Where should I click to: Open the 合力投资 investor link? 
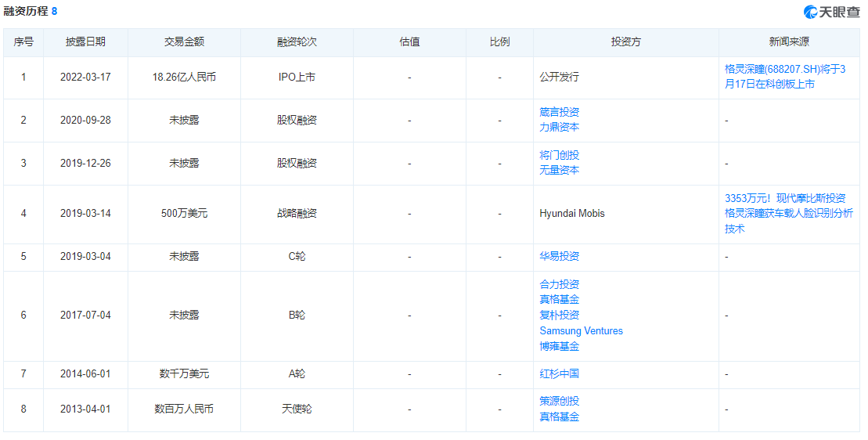559,284
